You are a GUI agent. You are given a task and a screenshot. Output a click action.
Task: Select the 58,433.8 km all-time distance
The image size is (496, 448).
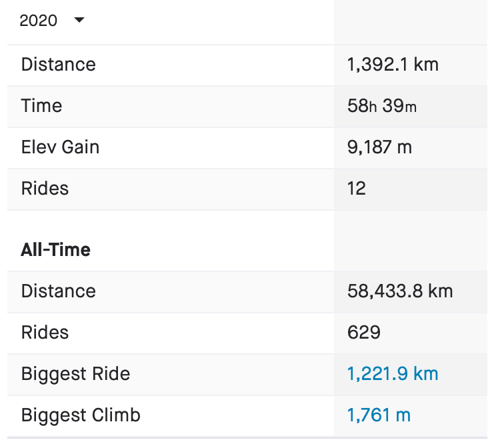(400, 291)
